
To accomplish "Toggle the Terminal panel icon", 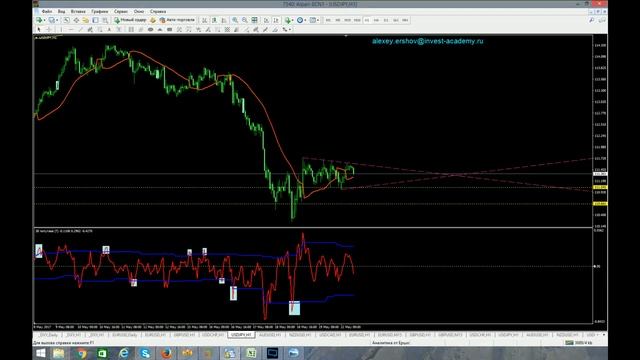I will (96, 20).
